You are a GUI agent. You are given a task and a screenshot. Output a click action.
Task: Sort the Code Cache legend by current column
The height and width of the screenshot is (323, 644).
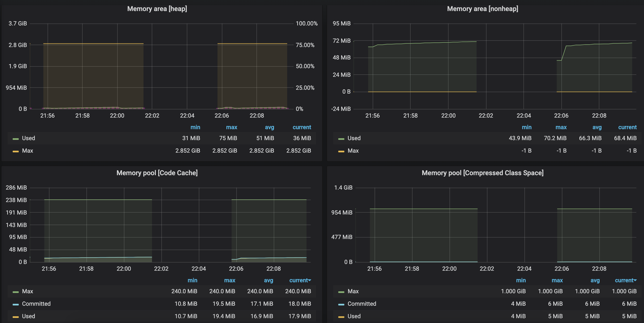pos(298,280)
